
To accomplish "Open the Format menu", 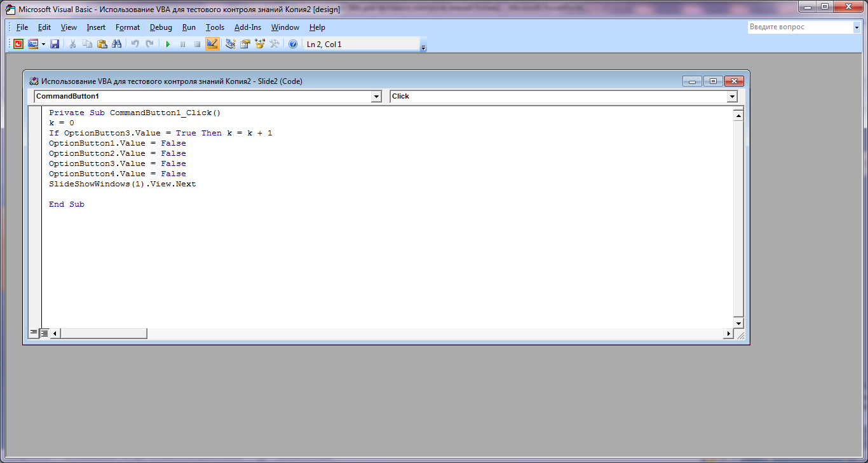I will coord(128,27).
